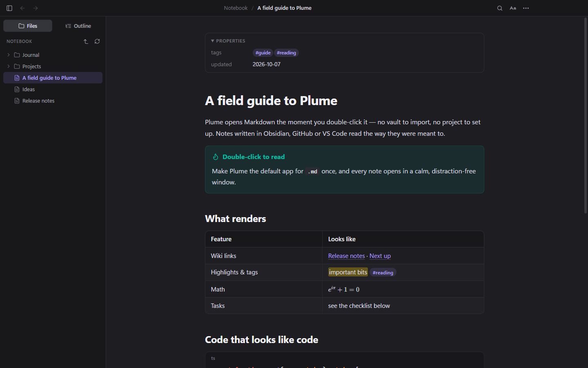The height and width of the screenshot is (368, 588).
Task: Click the #reading tag in properties
Action: 286,53
